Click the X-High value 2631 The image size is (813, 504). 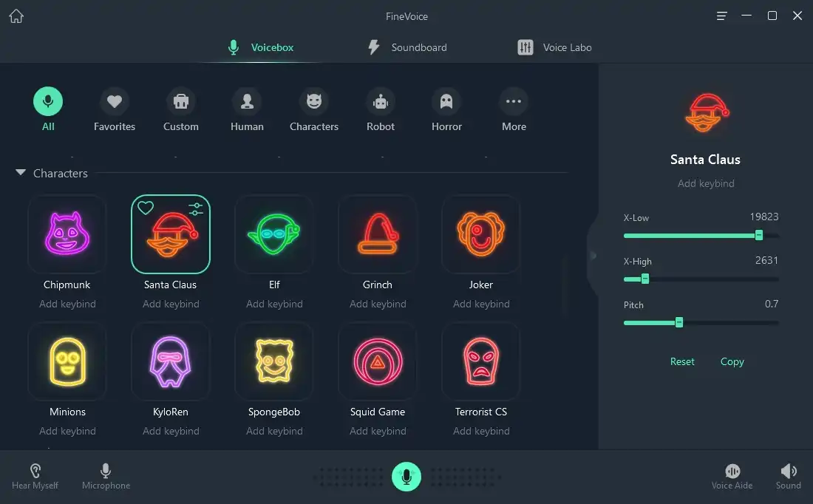point(766,260)
